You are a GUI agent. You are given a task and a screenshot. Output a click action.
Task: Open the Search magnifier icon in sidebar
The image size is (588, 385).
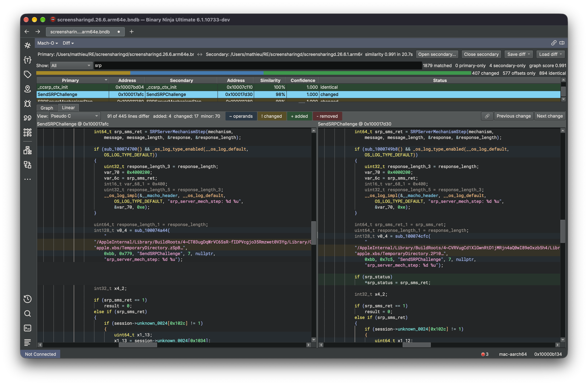27,314
